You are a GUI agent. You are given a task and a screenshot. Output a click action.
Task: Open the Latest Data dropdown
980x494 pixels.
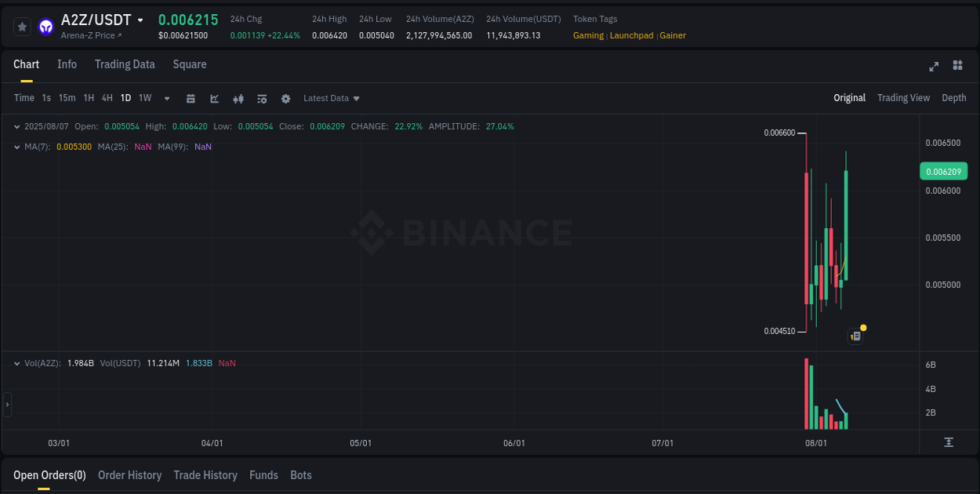331,98
